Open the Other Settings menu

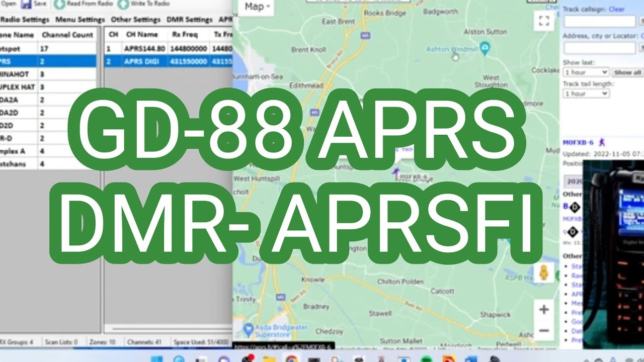[136, 20]
